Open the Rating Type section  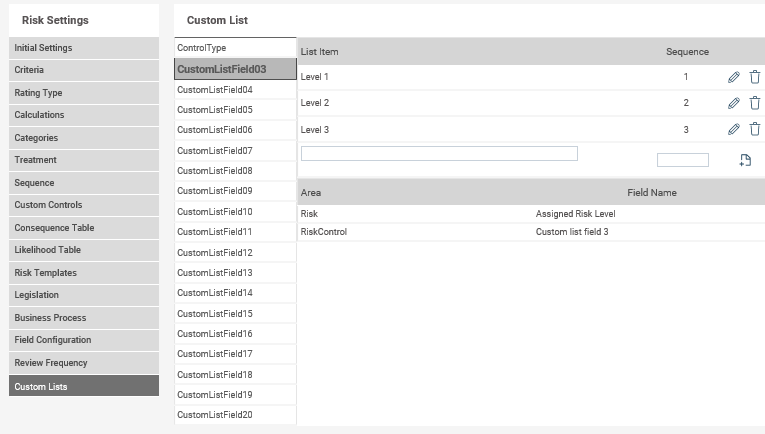click(x=84, y=93)
